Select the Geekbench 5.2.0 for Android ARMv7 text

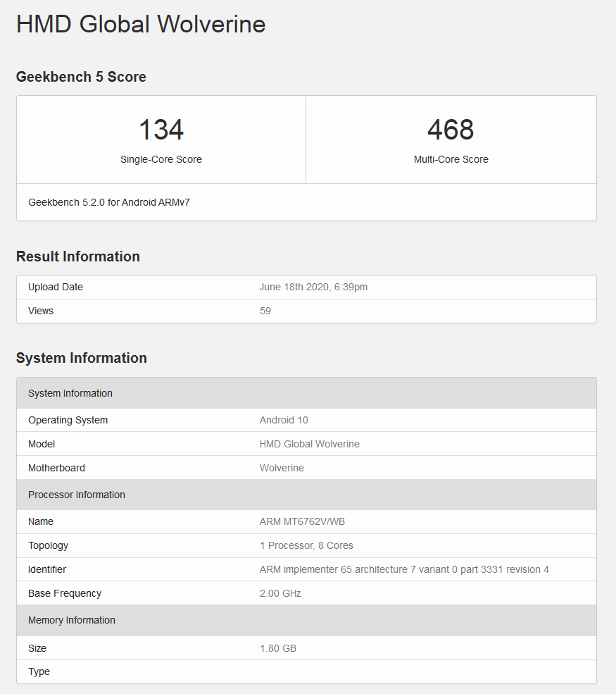coord(109,202)
